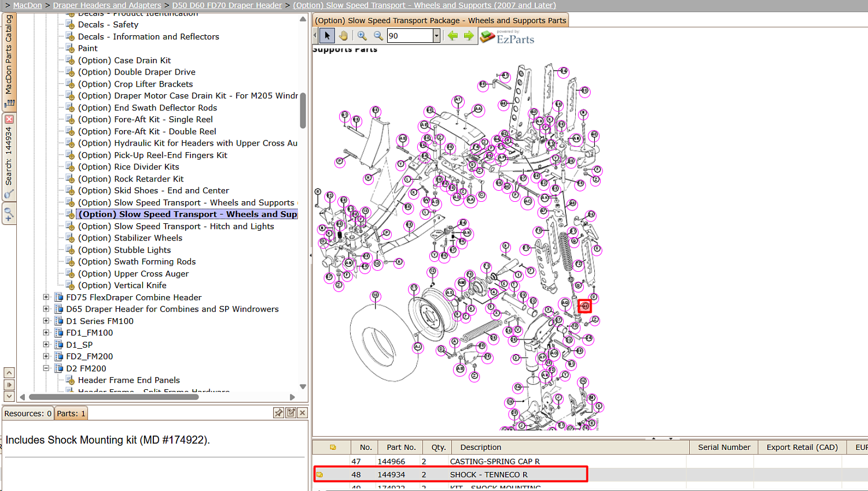Expand the D1_SP tree node
Screen dimensions: 868x491
click(x=46, y=345)
